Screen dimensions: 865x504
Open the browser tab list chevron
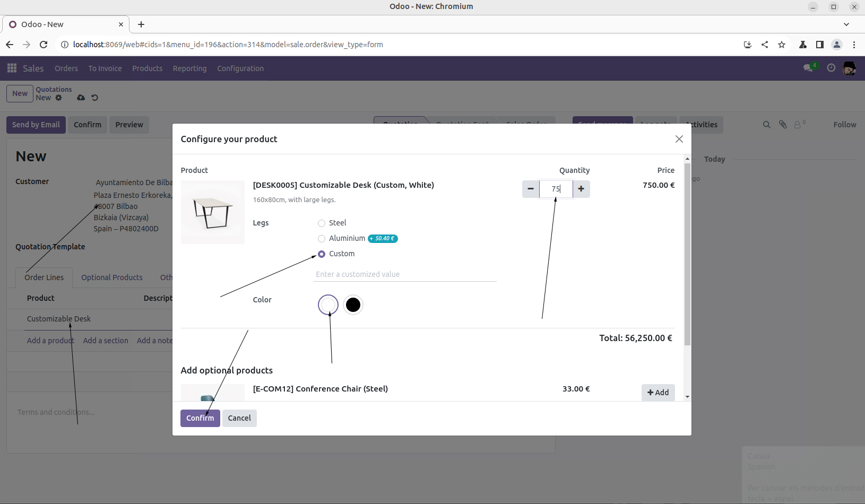846,24
